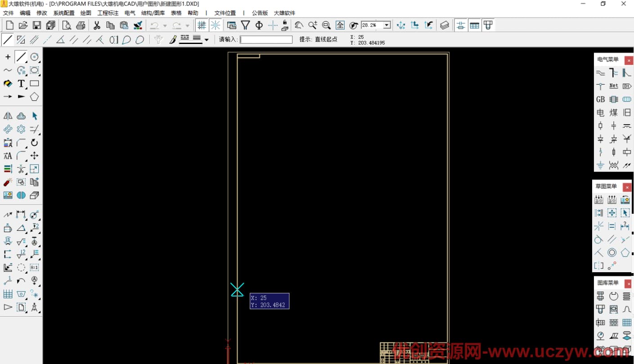Open the 工程标注 menu
The image size is (634, 364).
tap(108, 13)
